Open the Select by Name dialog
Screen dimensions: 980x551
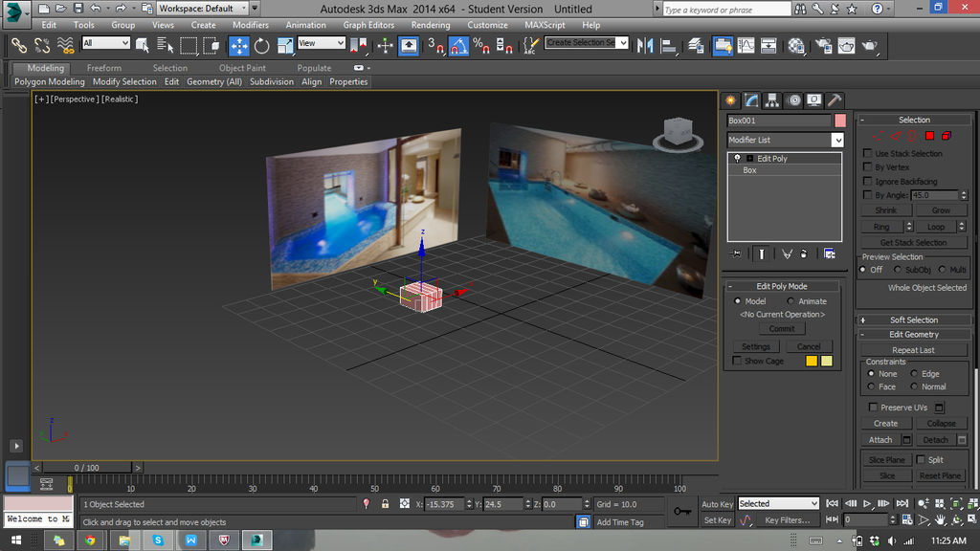point(166,46)
